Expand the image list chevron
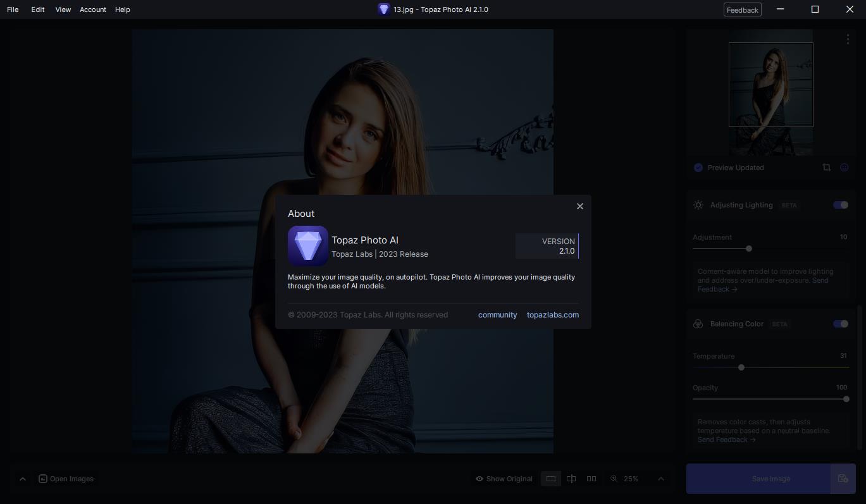The width and height of the screenshot is (866, 504). pos(23,479)
